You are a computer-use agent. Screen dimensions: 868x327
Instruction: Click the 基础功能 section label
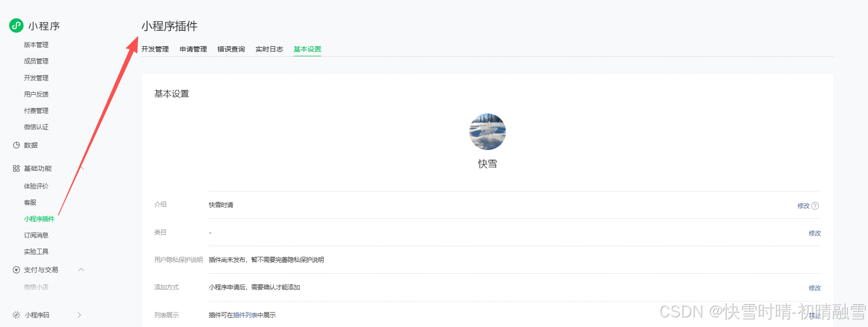pyautogui.click(x=38, y=168)
